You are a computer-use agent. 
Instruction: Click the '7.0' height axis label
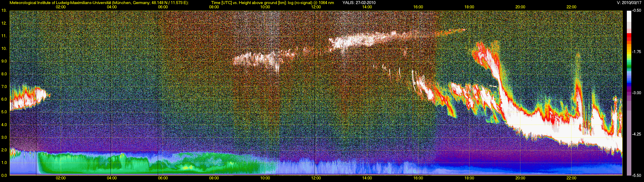point(4,87)
